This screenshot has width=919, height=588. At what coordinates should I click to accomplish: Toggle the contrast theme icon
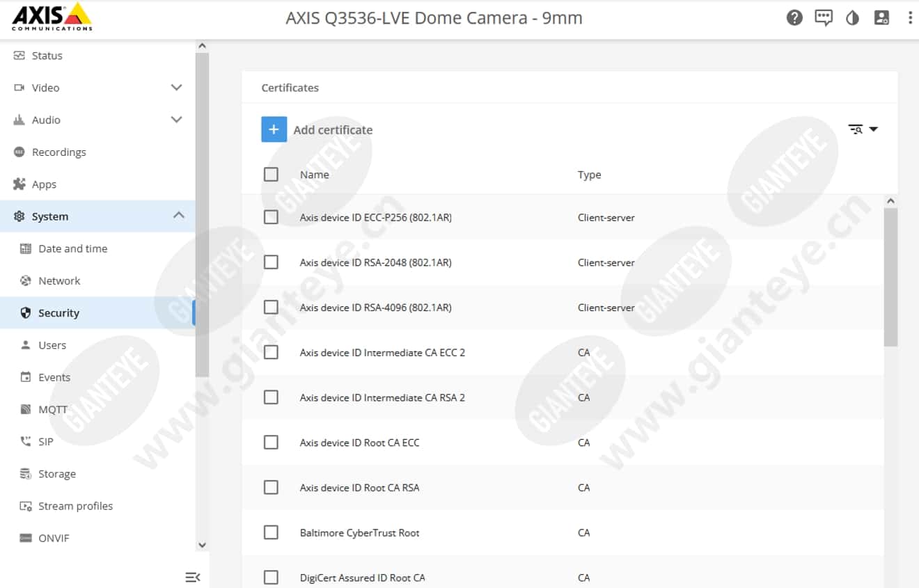click(x=852, y=18)
